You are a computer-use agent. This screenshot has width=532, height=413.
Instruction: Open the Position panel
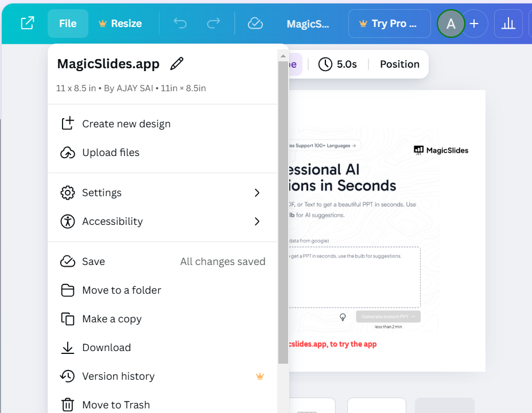click(x=399, y=64)
